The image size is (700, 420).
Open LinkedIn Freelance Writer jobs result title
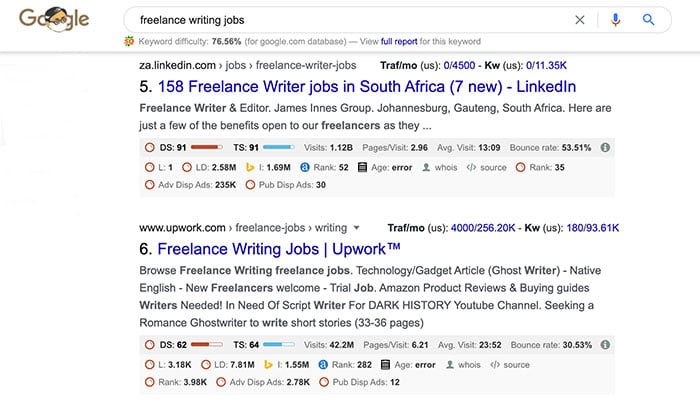(x=367, y=87)
